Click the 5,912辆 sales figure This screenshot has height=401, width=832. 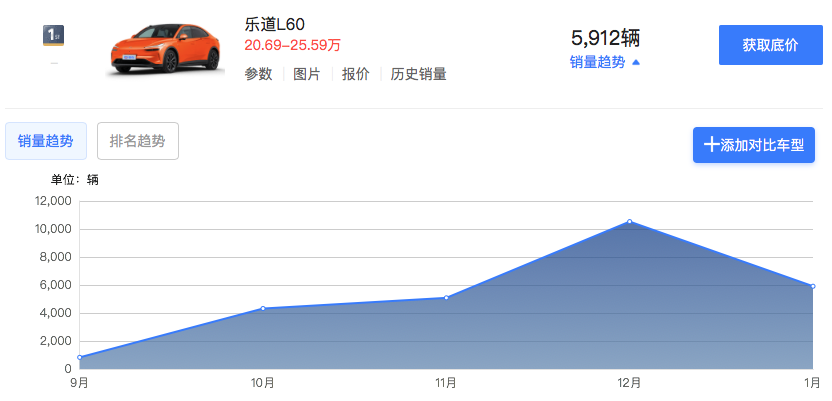[x=605, y=38]
